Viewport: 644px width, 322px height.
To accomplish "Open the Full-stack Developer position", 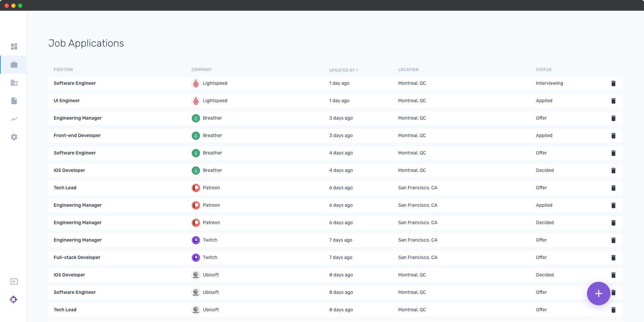I will [77, 257].
